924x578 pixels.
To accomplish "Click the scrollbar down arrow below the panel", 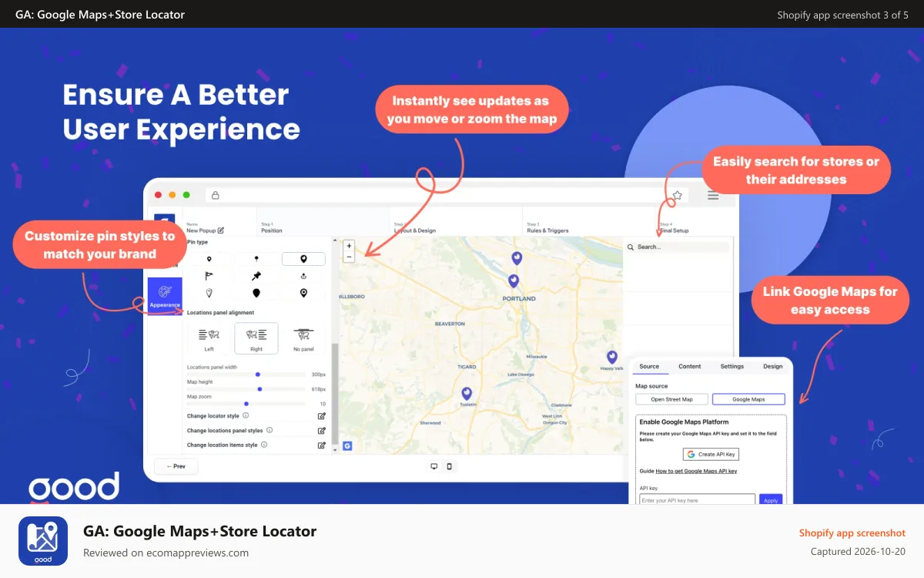I will (334, 449).
